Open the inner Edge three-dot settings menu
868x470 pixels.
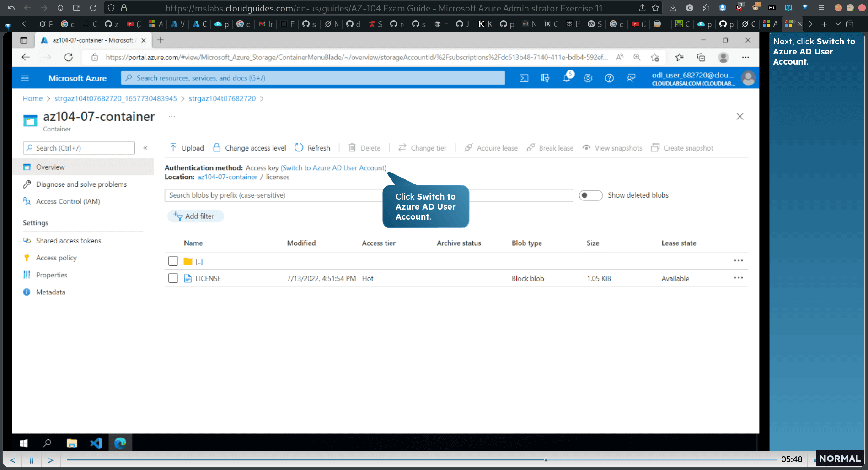pos(745,57)
